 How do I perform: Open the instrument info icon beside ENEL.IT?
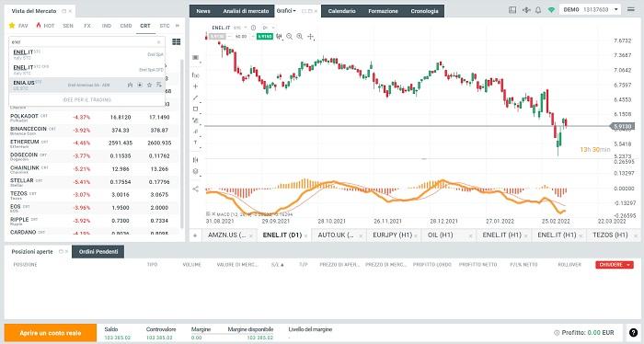coord(253,28)
